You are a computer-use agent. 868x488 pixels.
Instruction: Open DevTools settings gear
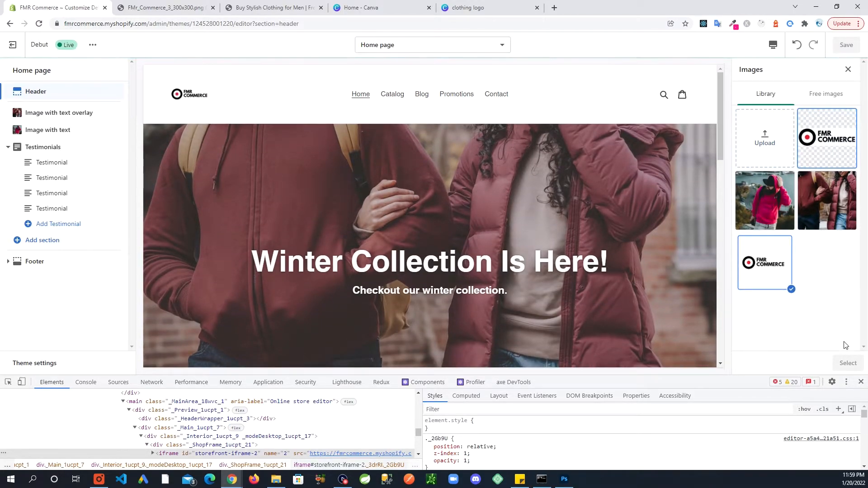pos(832,382)
